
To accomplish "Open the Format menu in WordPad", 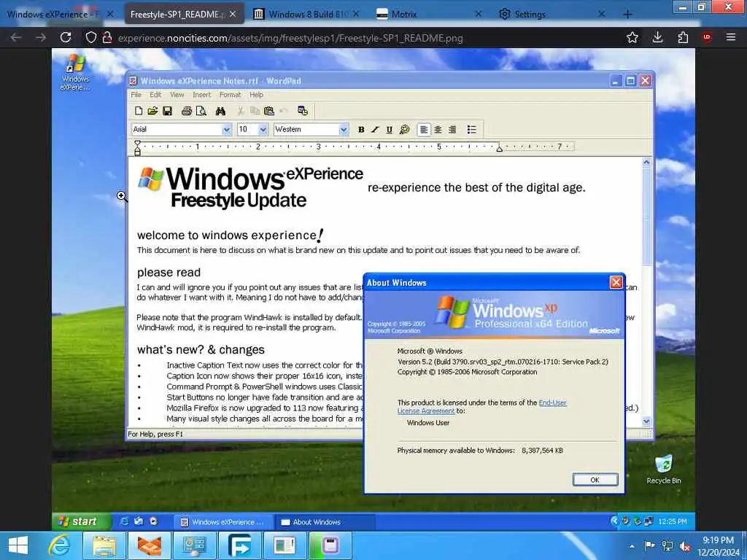I will [230, 95].
